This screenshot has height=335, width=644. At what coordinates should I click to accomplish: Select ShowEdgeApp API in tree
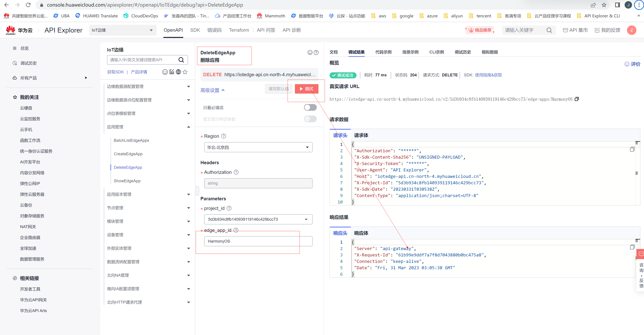127,181
